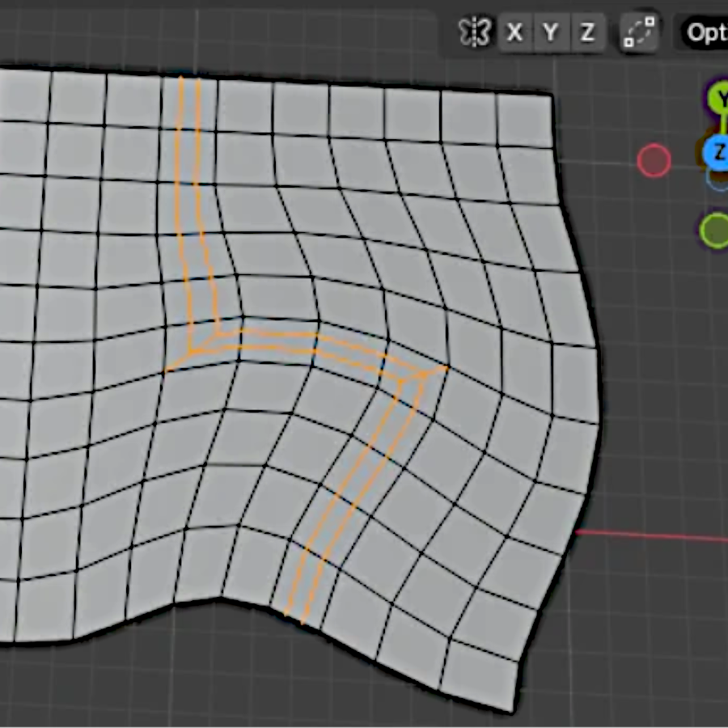Click green Y axis gizmo ball
The height and width of the screenshot is (728, 728).
point(718,97)
